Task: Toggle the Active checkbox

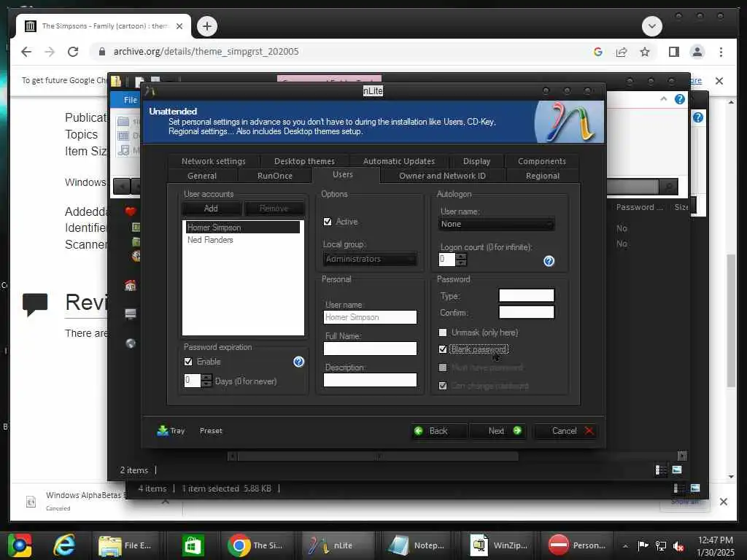Action: [328, 222]
